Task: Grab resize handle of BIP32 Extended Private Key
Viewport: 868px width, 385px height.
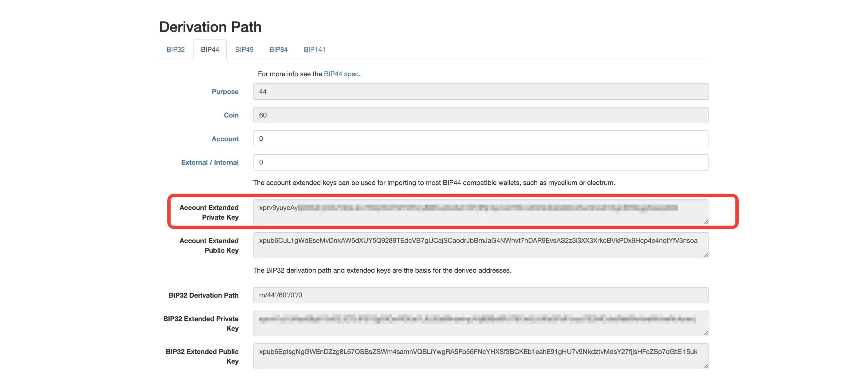Action: click(706, 333)
